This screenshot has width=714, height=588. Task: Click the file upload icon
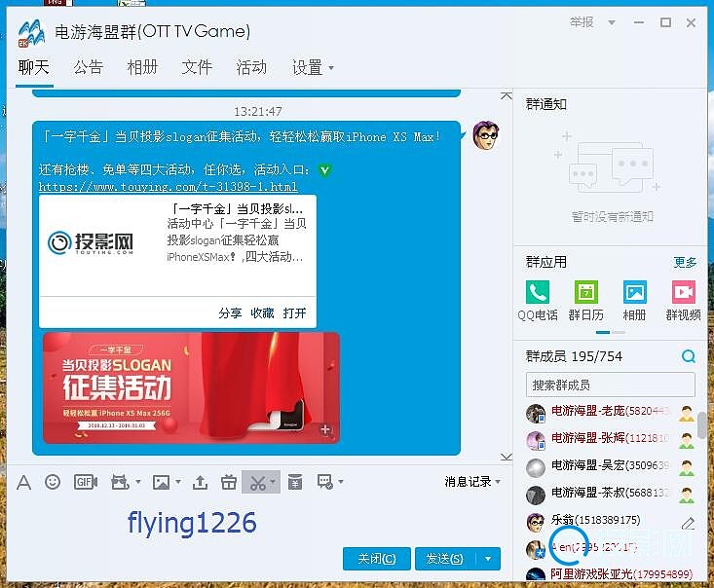pyautogui.click(x=201, y=482)
